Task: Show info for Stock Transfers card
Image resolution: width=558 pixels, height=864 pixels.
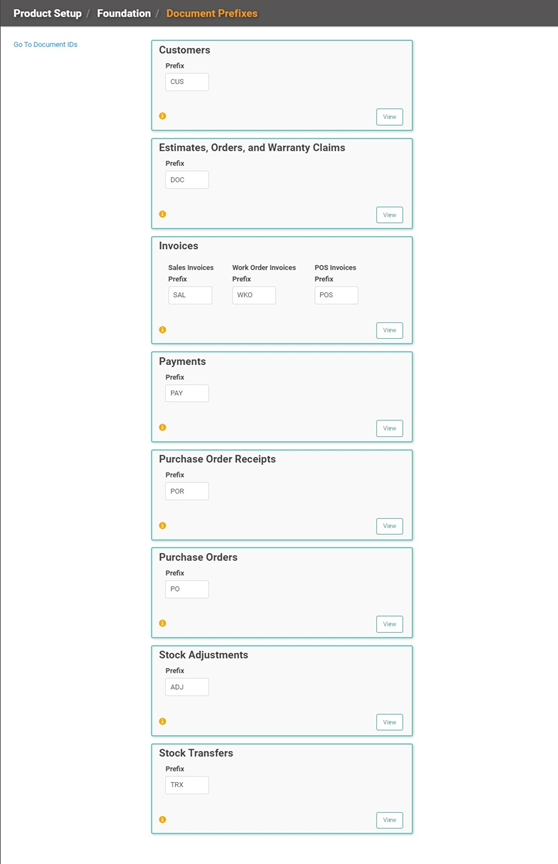Action: [x=162, y=819]
